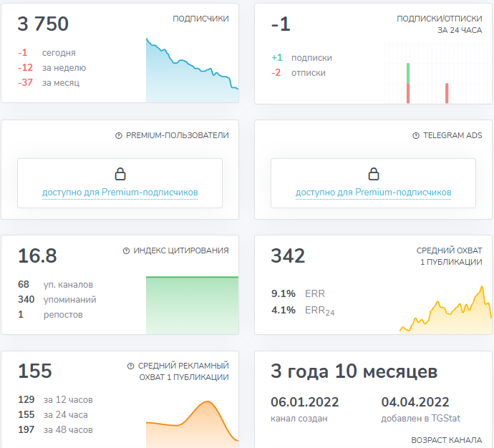
Task: Click the СРЕДНИЙ РЕКЛАМНЫЙ ОХВАТ title
Action: click(184, 371)
